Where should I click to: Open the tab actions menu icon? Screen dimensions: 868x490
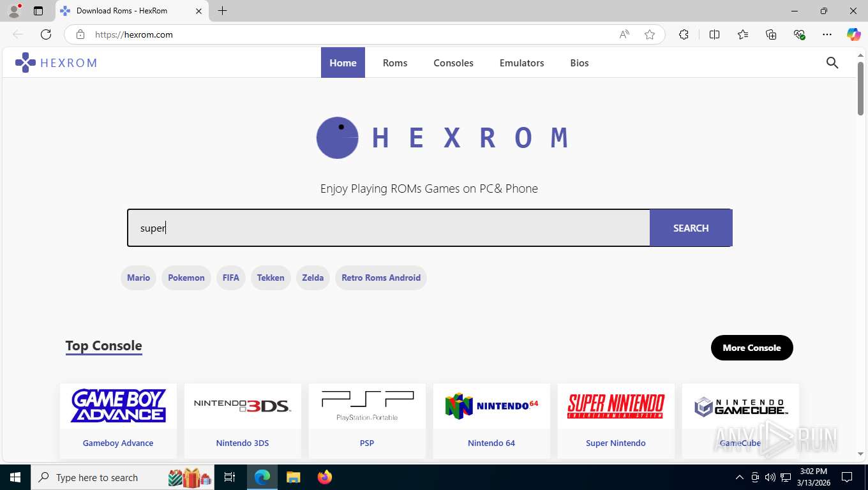[x=38, y=11]
